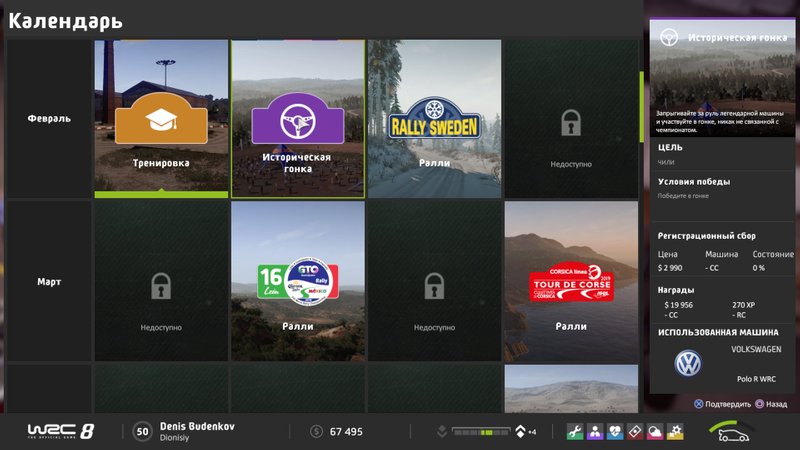The height and width of the screenshot is (450, 800).
Task: Click the purple agent person crew icon
Action: 595,432
